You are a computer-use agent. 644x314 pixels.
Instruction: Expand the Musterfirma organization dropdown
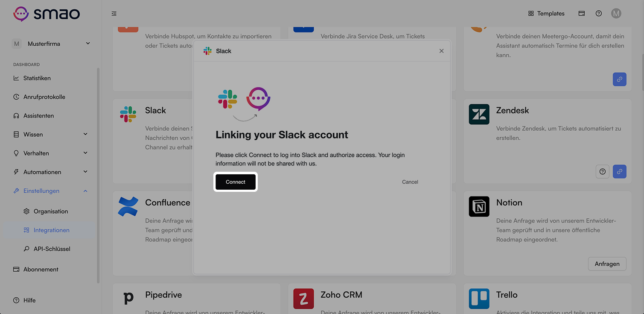pos(51,44)
